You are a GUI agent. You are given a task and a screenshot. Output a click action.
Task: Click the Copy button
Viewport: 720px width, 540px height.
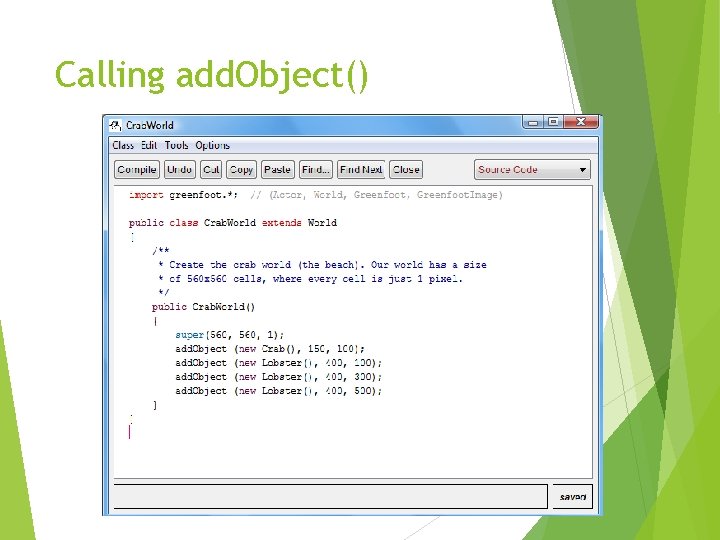click(241, 169)
